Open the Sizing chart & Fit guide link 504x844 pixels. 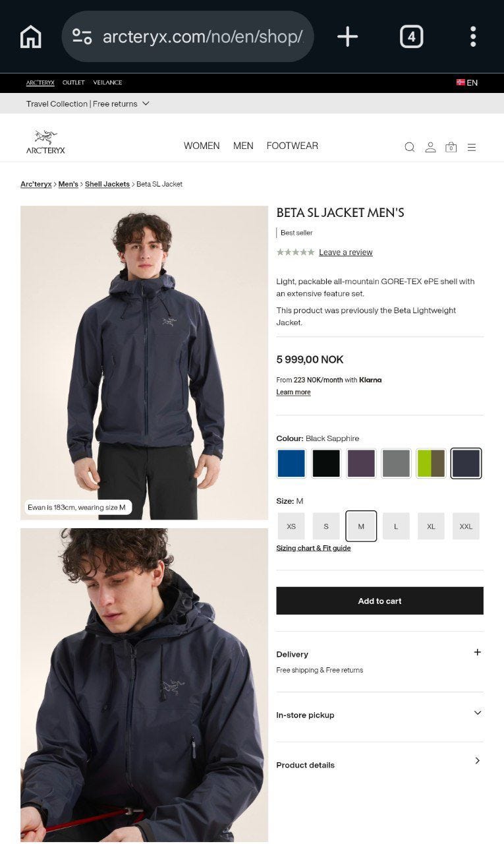[x=314, y=548]
